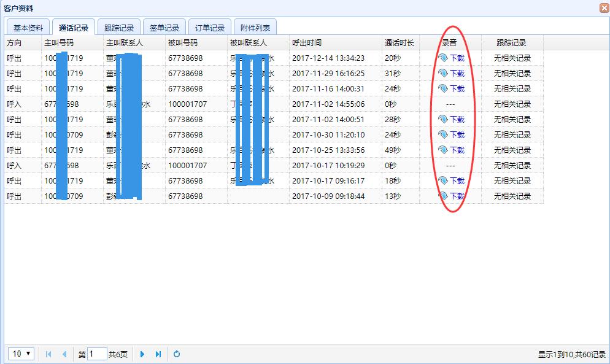Download the recording from 2017-10-25 13:33:56
Screen dimensions: 610x364
tap(452, 150)
